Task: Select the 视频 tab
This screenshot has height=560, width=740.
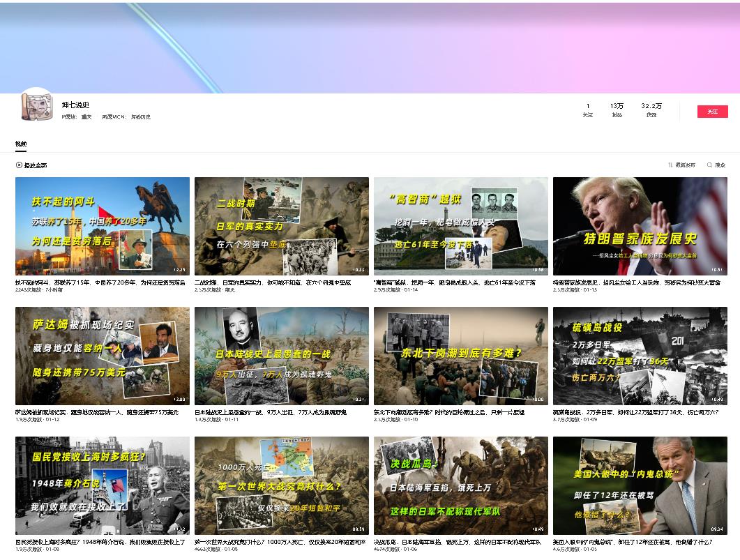Action: click(x=21, y=144)
